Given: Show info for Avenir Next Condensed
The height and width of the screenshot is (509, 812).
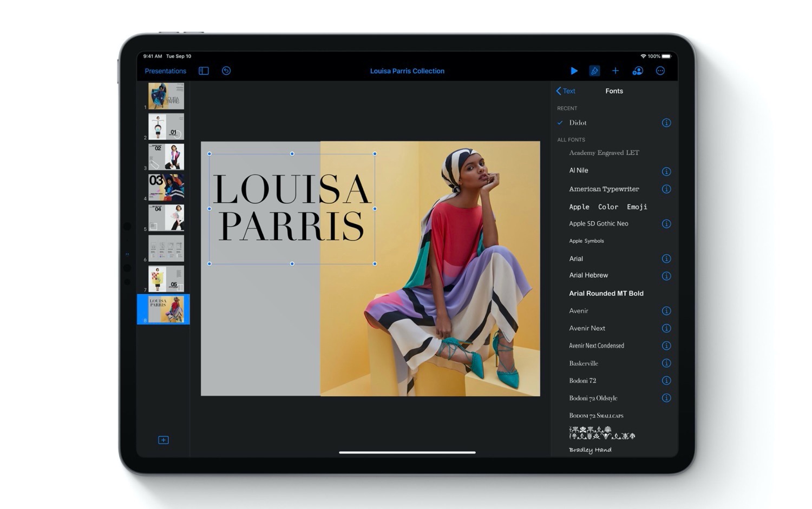Looking at the screenshot, I should tap(666, 346).
